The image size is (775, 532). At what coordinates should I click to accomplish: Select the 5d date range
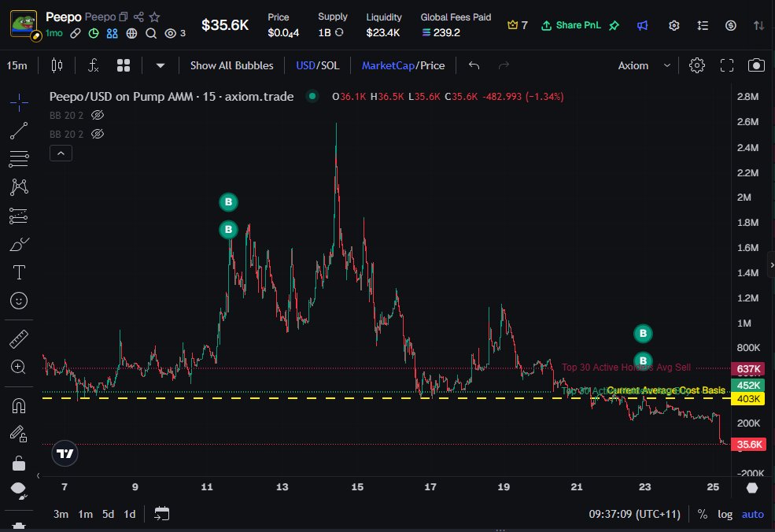pos(109,514)
